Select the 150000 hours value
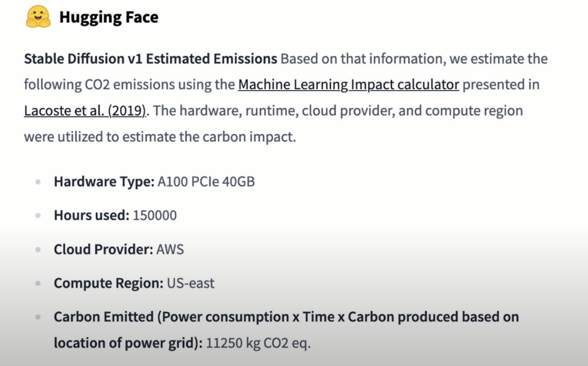The width and height of the screenshot is (588, 366). point(155,215)
